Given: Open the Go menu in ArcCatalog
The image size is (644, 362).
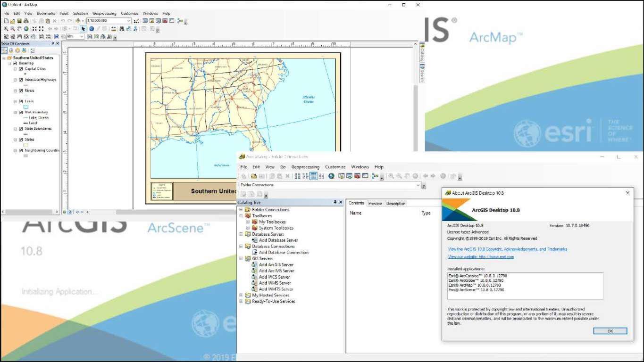Looking at the screenshot, I should 283,167.
